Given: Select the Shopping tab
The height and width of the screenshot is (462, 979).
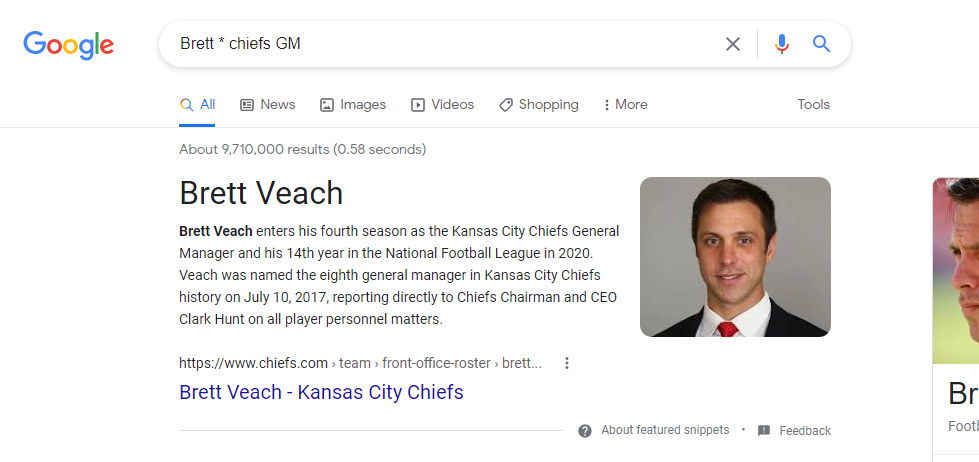Looking at the screenshot, I should pos(538,105).
